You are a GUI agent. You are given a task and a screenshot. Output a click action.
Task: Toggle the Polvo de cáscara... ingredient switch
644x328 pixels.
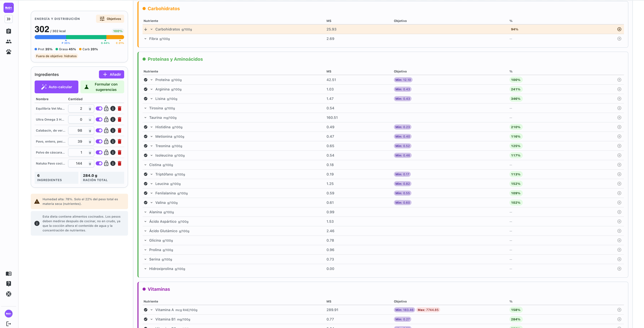point(99,152)
